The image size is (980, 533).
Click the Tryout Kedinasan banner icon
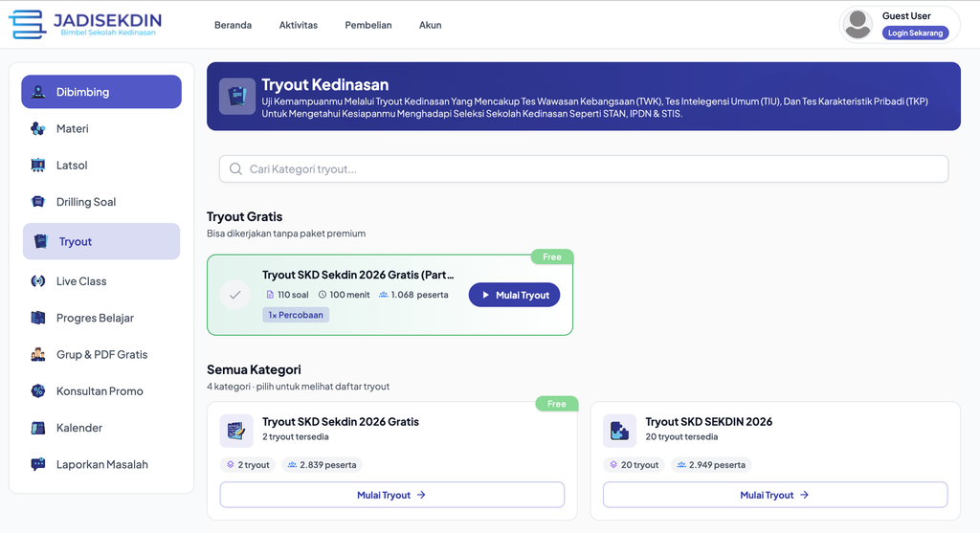coord(237,97)
